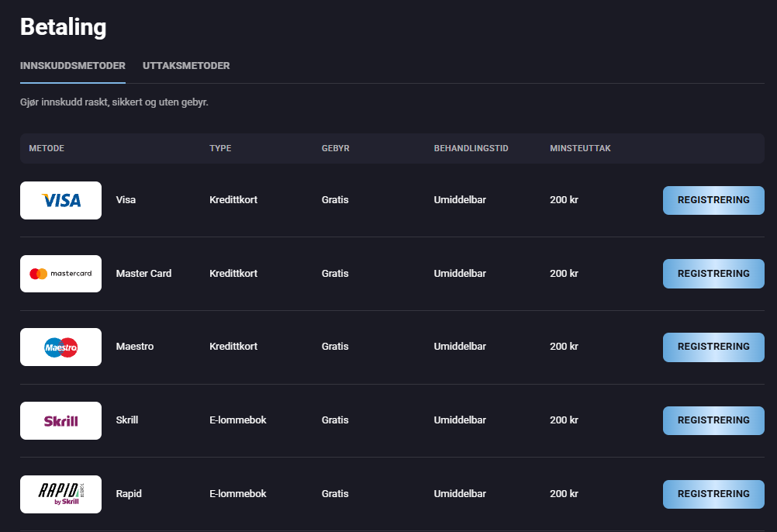777x532 pixels.
Task: Click the Gebyr column header
Action: tap(335, 148)
